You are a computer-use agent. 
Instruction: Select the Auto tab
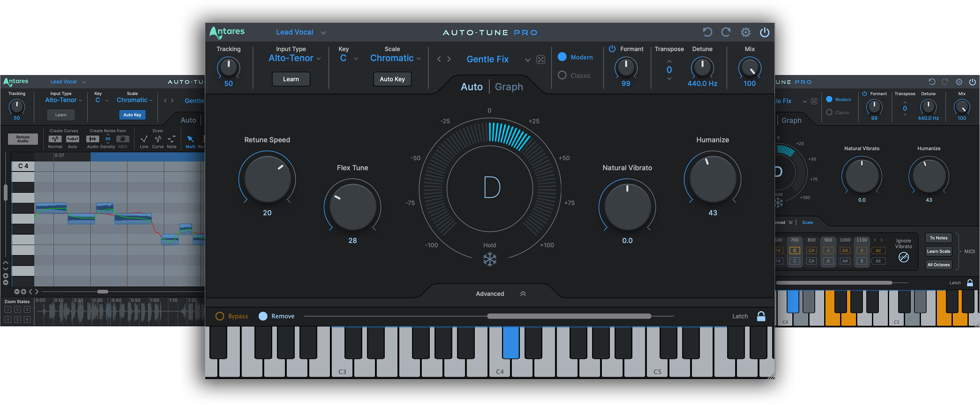tap(471, 87)
